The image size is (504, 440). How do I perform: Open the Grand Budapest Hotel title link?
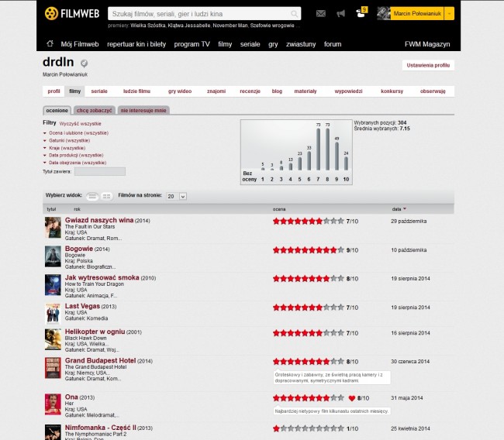coord(100,360)
